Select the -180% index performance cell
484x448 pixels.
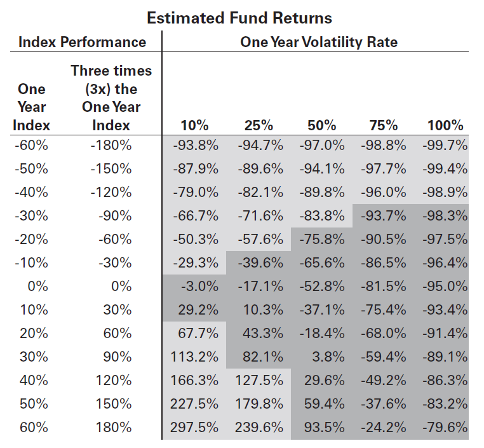pos(111,145)
